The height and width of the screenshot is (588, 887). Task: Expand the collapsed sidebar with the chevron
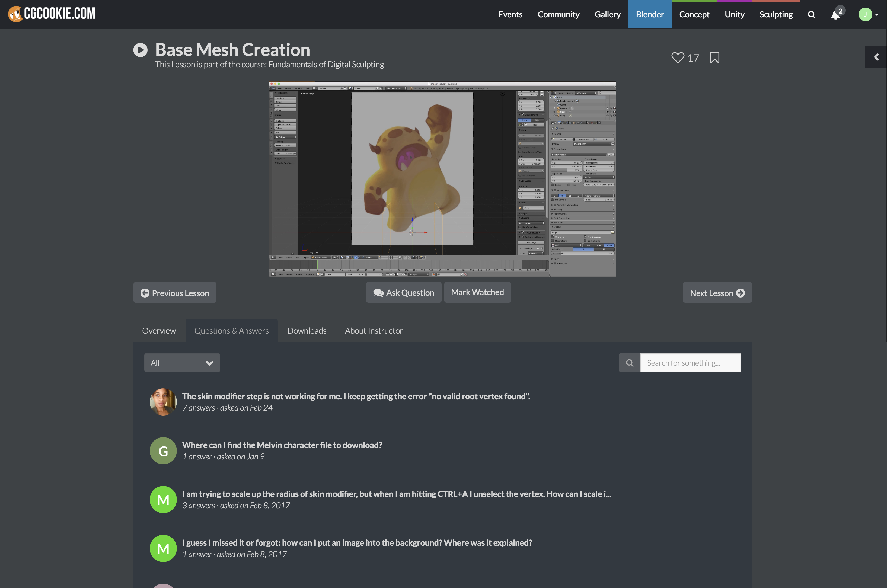[876, 57]
